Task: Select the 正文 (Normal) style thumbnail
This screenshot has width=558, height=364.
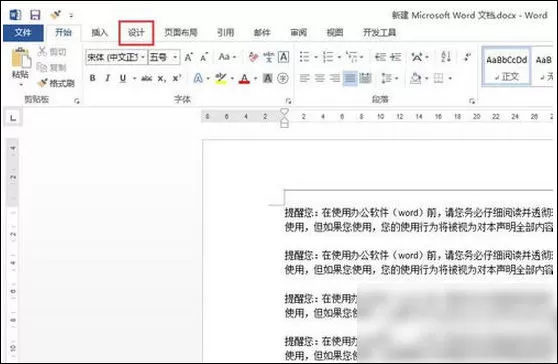Action: (x=506, y=66)
